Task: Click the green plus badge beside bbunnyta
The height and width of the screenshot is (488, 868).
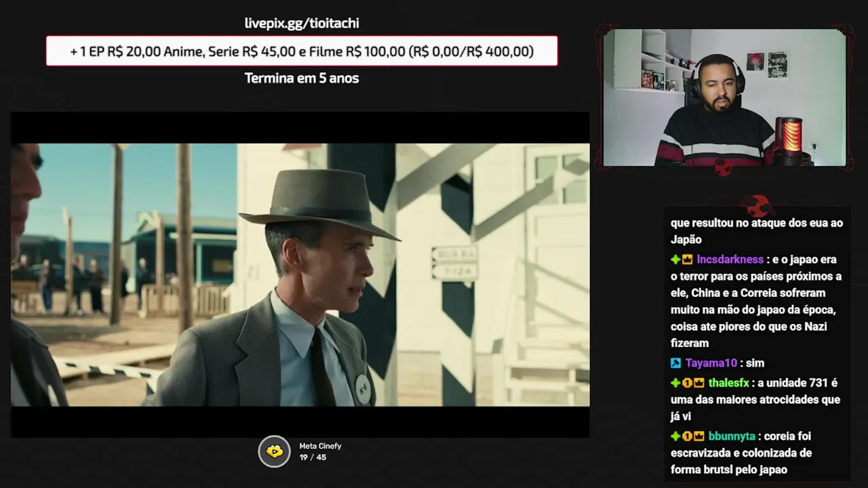Action: coord(675,436)
